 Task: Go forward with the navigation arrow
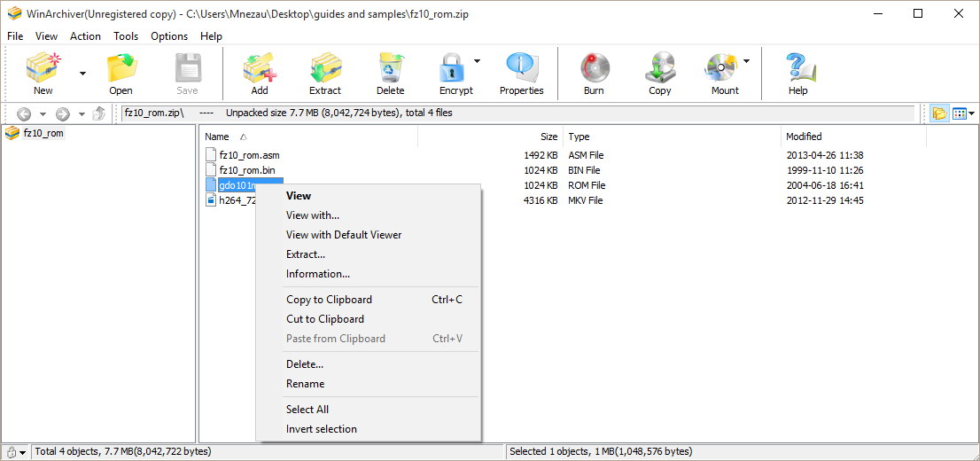click(63, 113)
